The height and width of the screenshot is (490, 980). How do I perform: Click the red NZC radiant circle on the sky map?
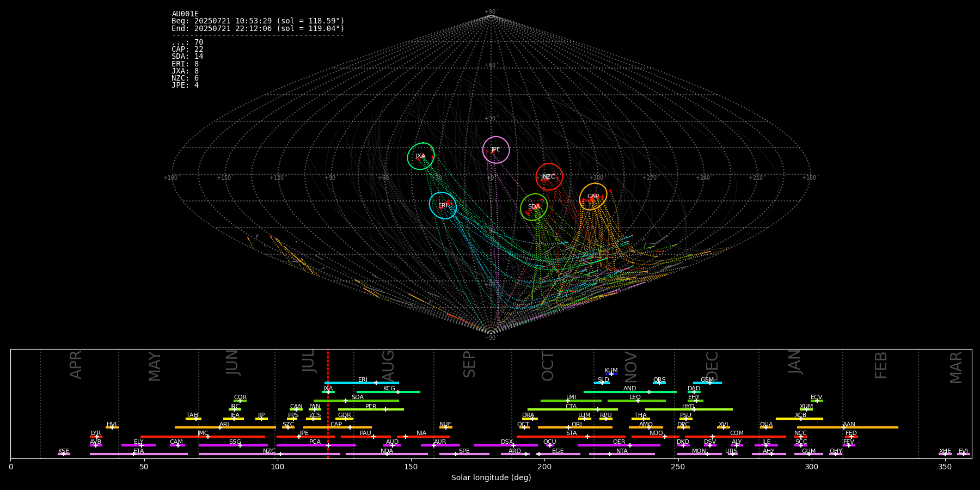[x=549, y=176]
